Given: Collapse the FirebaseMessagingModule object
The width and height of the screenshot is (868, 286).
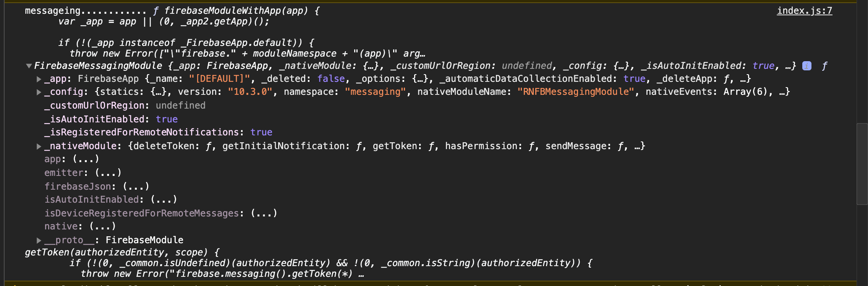Looking at the screenshot, I should (29, 66).
